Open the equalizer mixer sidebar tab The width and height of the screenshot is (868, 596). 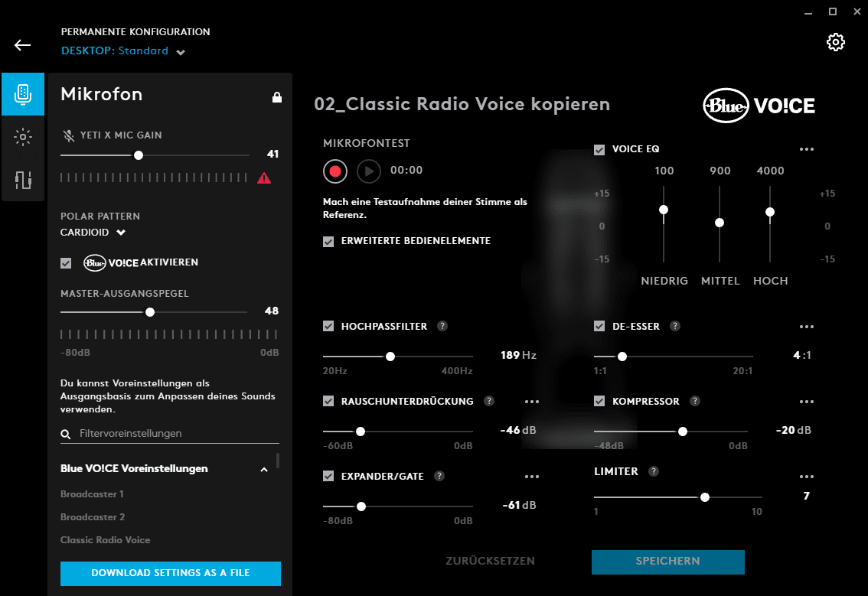pos(23,179)
